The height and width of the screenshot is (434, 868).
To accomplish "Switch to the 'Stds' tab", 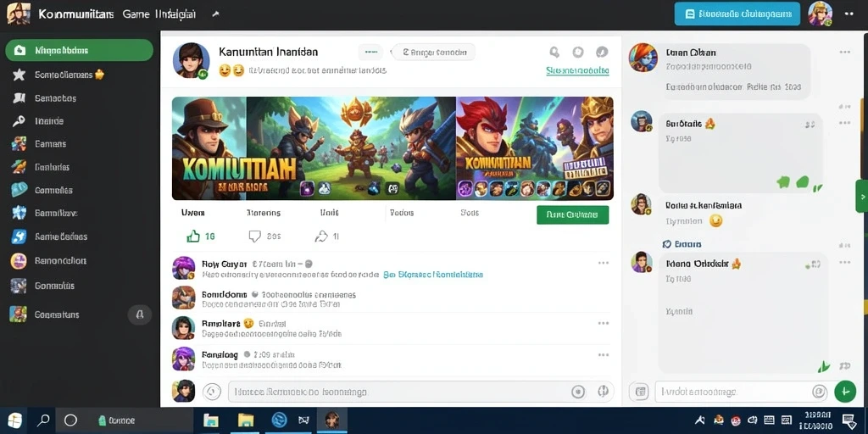I will tap(470, 213).
